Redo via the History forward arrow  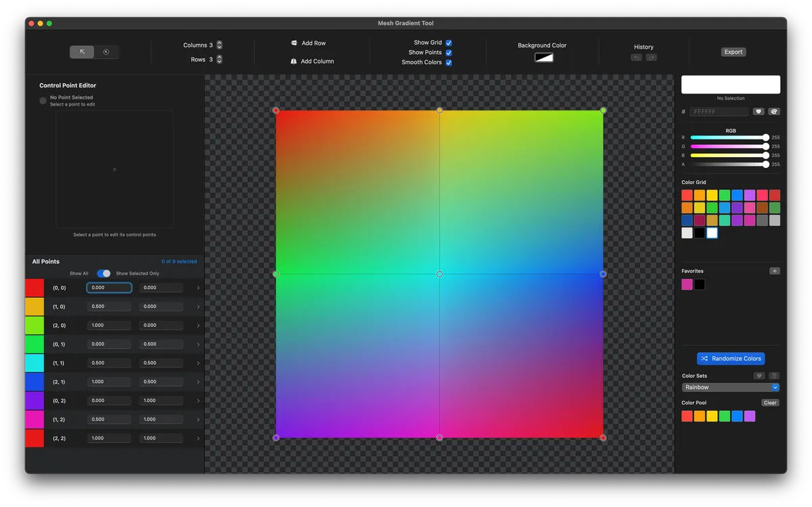pos(651,58)
